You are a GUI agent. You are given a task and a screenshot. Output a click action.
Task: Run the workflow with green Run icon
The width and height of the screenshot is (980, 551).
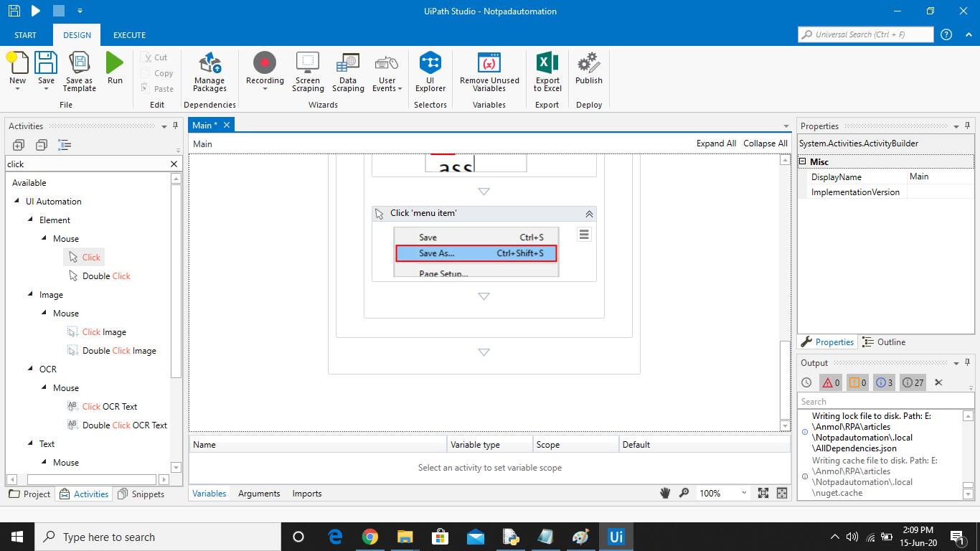click(115, 63)
